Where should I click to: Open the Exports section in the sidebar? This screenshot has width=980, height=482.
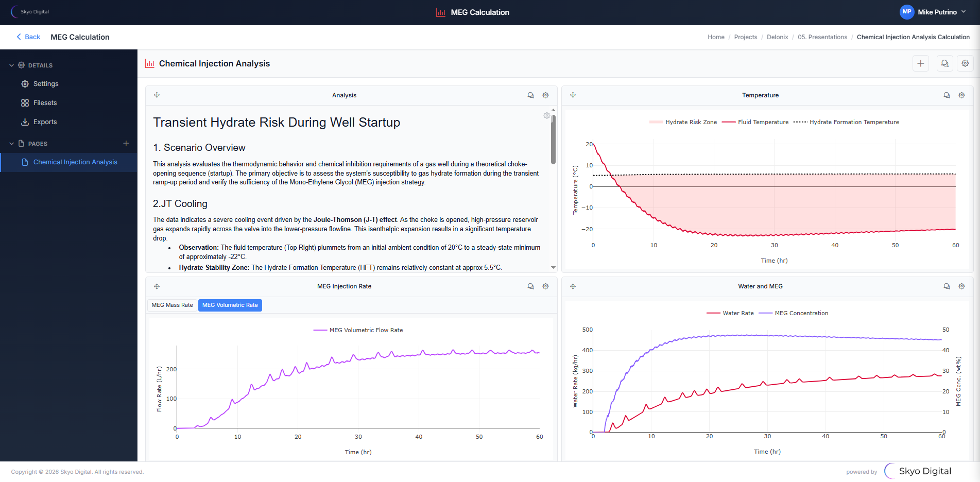[x=45, y=122]
